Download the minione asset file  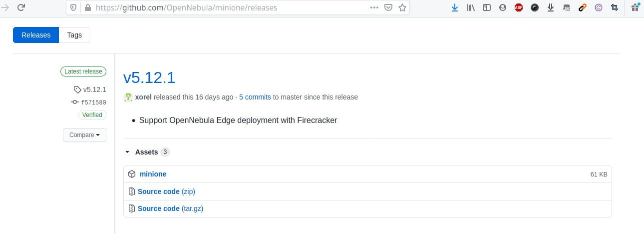point(153,174)
